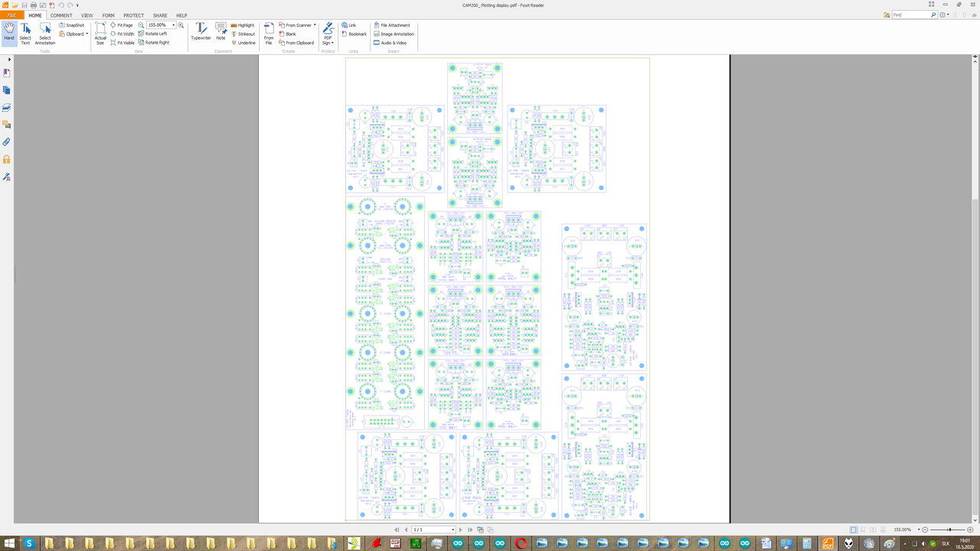
Task: Rotate the page right
Action: coord(154,43)
